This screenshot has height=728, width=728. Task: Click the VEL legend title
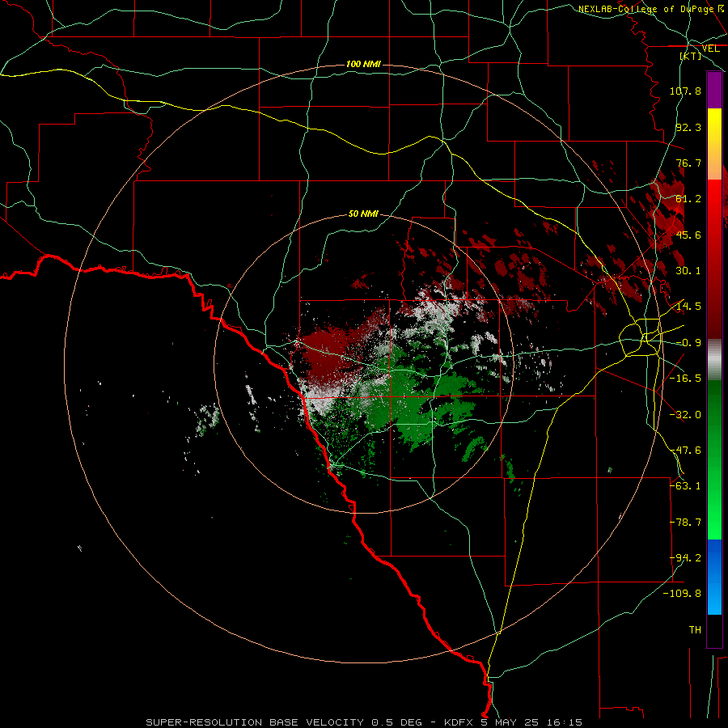(x=710, y=49)
